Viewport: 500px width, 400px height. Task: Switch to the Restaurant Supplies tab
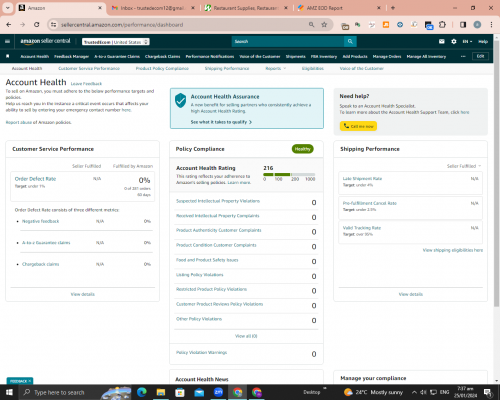246,8
